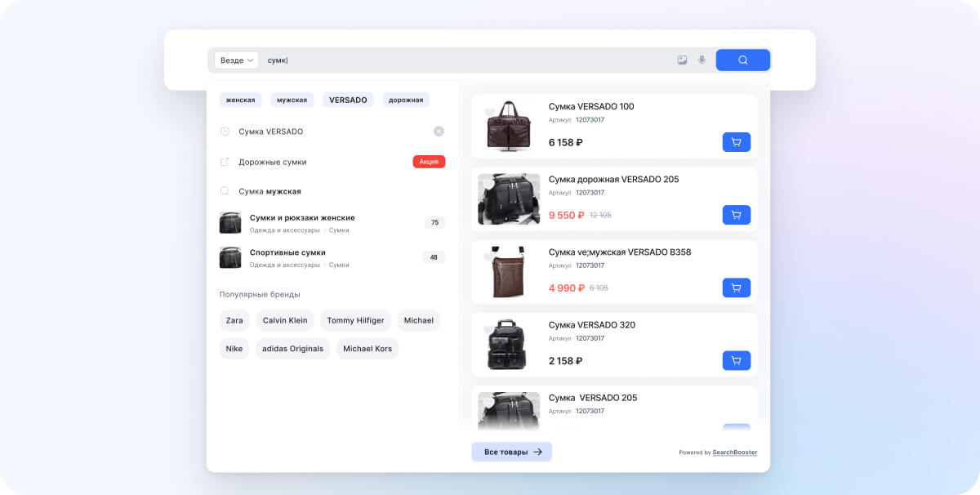Select the Nike brand chip

point(234,349)
